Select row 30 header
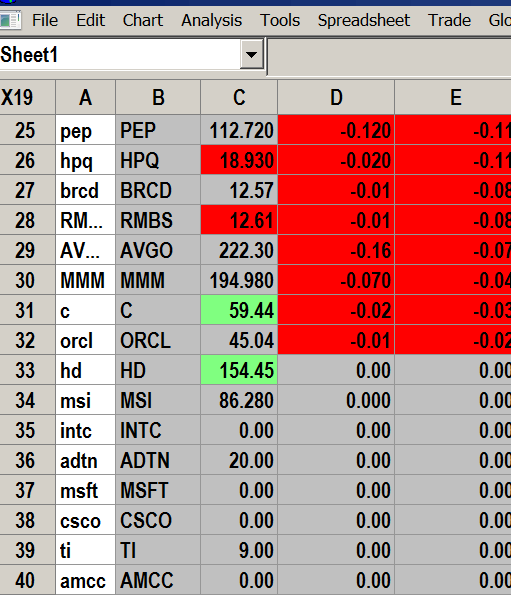Image resolution: width=511 pixels, height=595 pixels. (27, 280)
